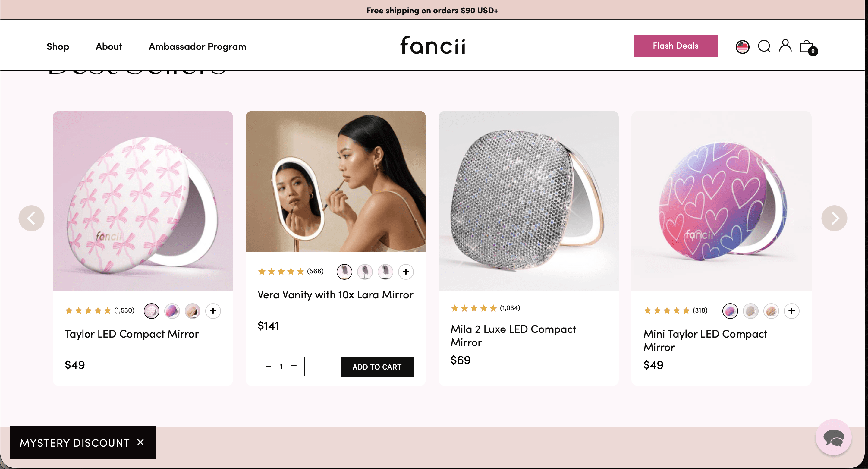Click the Flash Deals button

[675, 46]
